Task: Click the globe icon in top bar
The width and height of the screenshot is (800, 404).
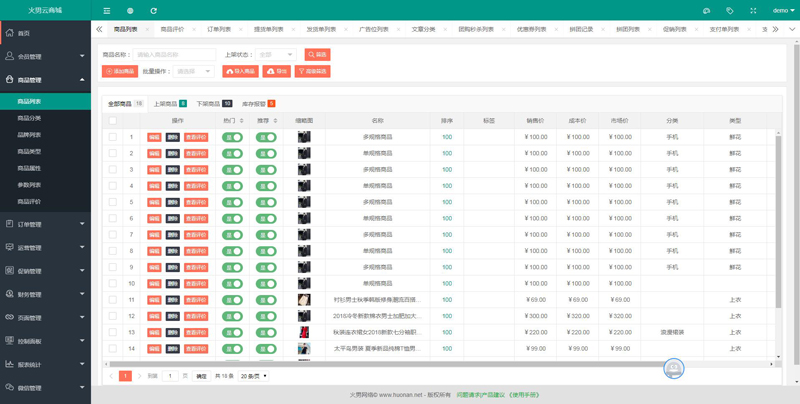Action: tap(130, 10)
